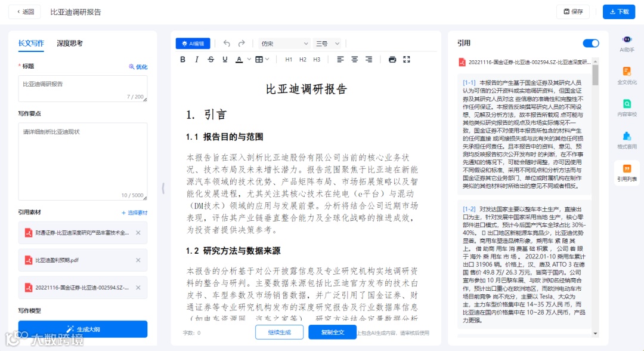Align text to the right
This screenshot has width=644, height=351.
coord(369,60)
